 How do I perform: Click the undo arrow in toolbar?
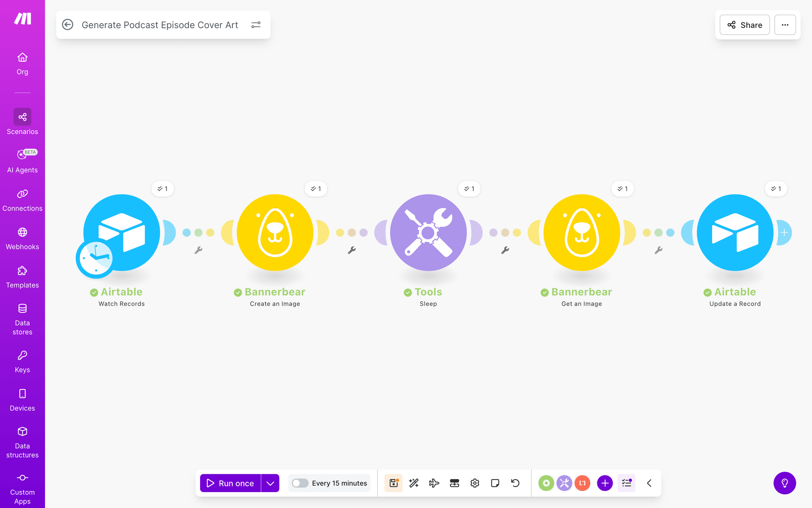click(x=515, y=483)
